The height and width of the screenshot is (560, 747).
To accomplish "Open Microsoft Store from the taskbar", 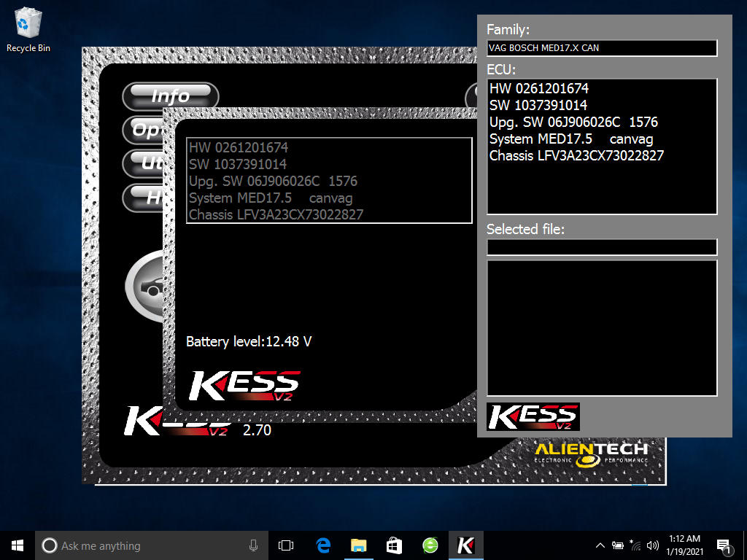I will [x=394, y=545].
